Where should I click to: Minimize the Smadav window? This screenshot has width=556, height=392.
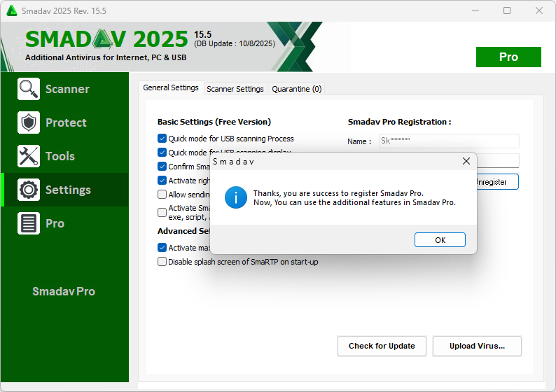click(475, 10)
